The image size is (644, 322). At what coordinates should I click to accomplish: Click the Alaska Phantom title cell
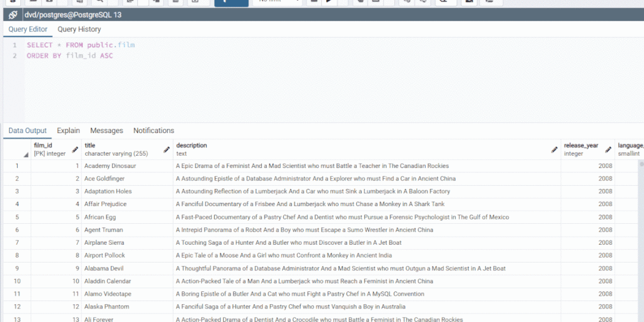pyautogui.click(x=128, y=307)
